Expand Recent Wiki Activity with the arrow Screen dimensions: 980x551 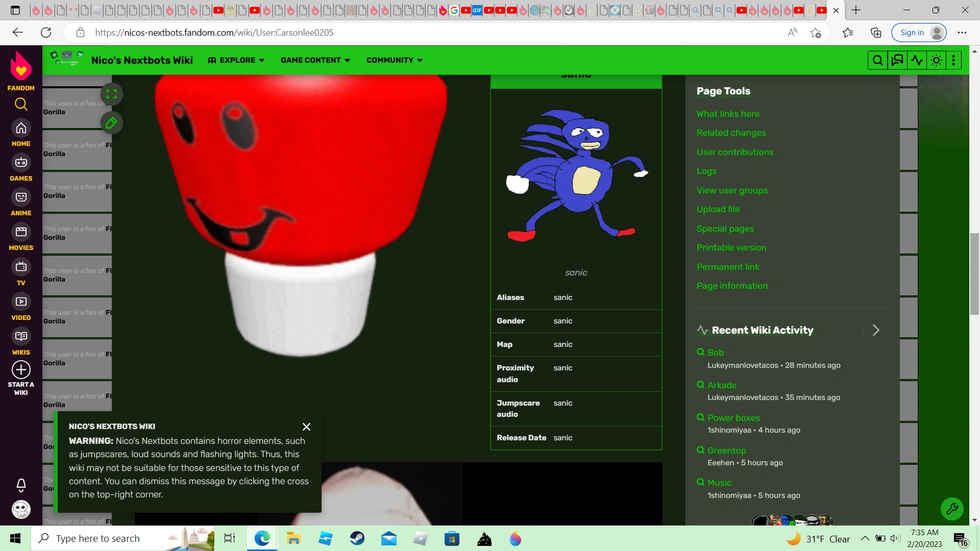pos(876,330)
